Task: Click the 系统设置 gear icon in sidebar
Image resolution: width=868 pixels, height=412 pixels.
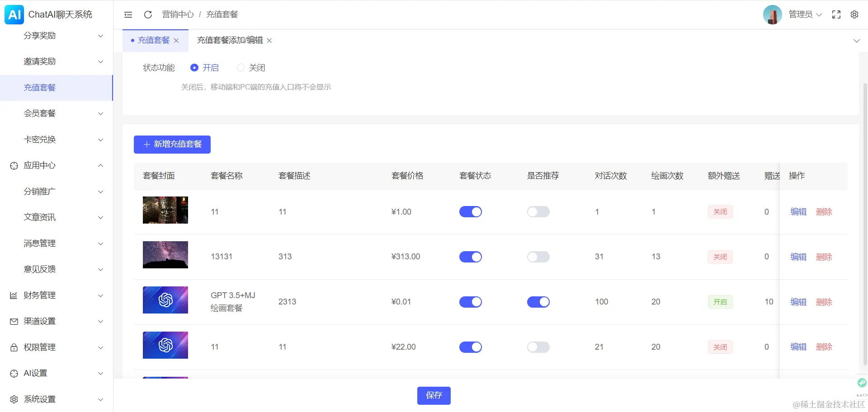Action: click(x=14, y=399)
